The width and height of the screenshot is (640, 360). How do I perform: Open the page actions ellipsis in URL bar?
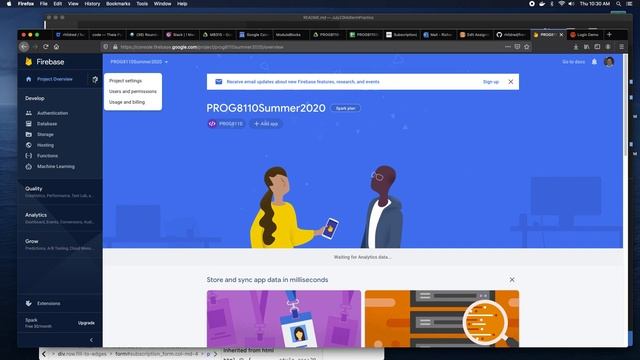click(507, 47)
